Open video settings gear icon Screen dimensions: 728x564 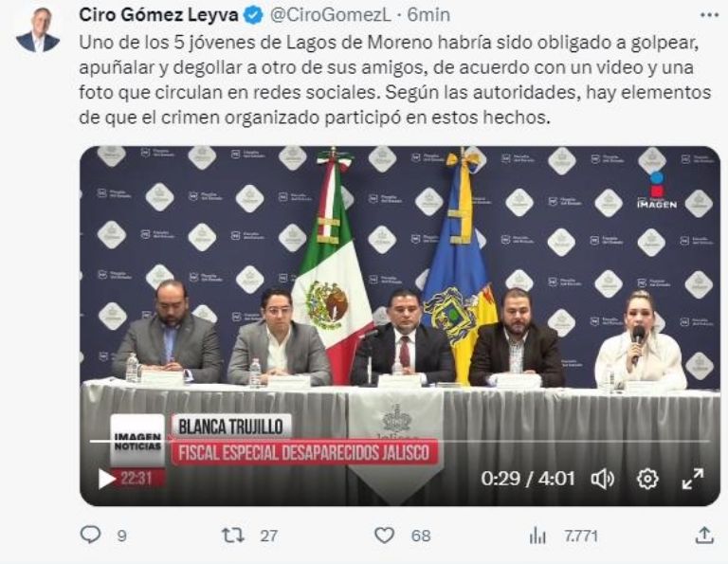coord(647,479)
